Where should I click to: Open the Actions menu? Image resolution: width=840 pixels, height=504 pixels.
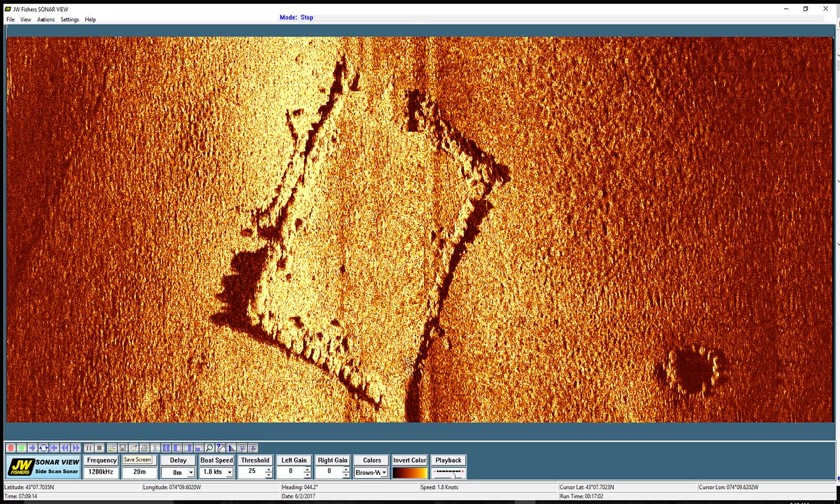coord(46,20)
